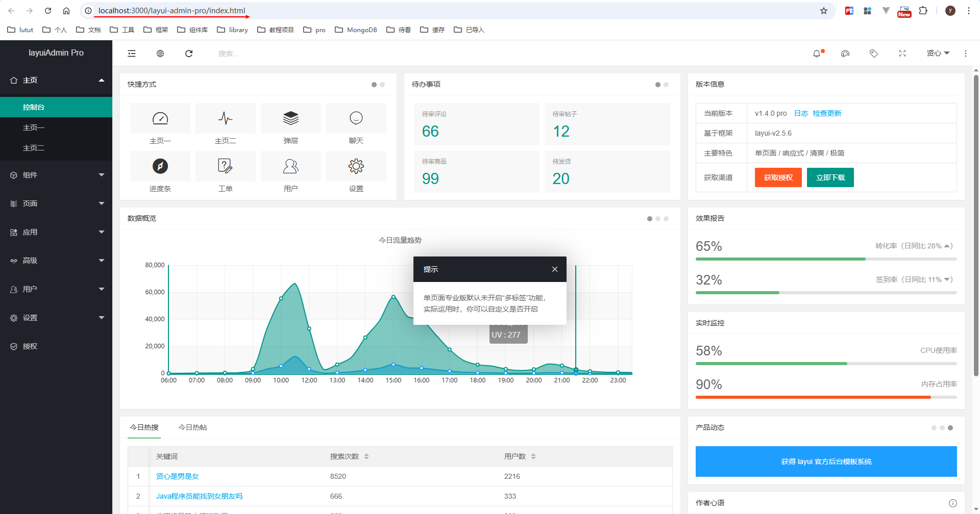Viewport: 980px width, 514px height.
Task: Open the notifications bell icon
Action: click(818, 53)
